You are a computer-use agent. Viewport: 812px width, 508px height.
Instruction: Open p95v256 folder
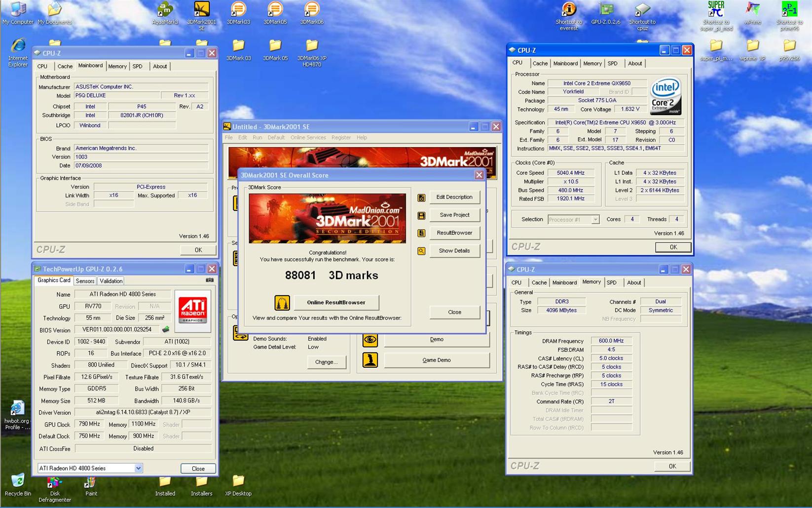pos(789,50)
